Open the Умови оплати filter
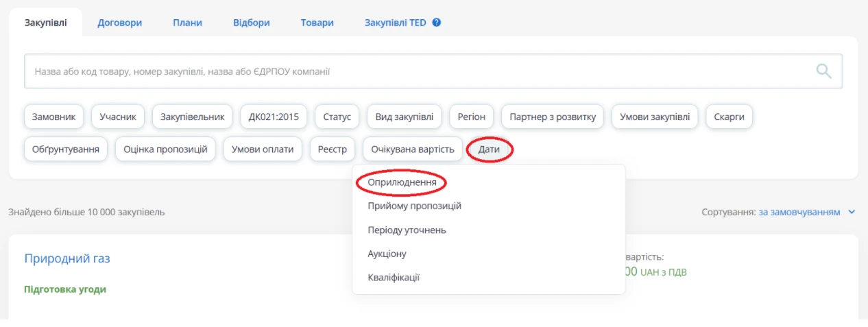Viewport: 868px width, 327px height. [263, 149]
